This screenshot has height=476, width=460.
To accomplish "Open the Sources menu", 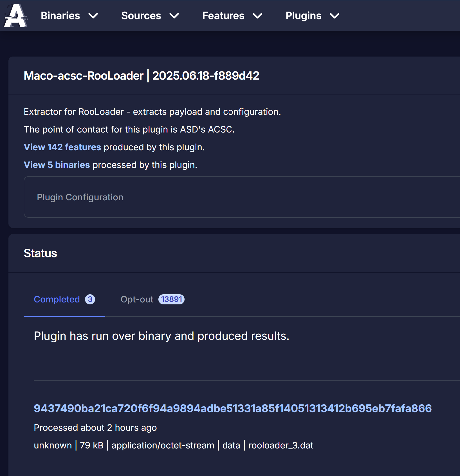I will point(141,16).
